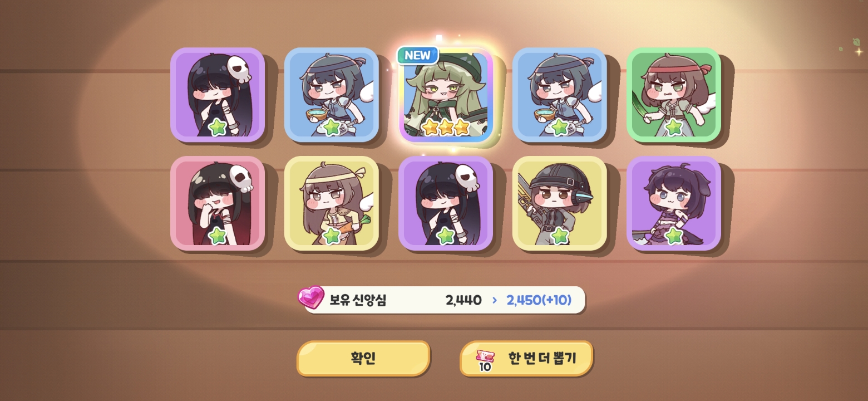Select first-row purple card skull-hairpin girl
868x401 pixels.
(x=218, y=95)
